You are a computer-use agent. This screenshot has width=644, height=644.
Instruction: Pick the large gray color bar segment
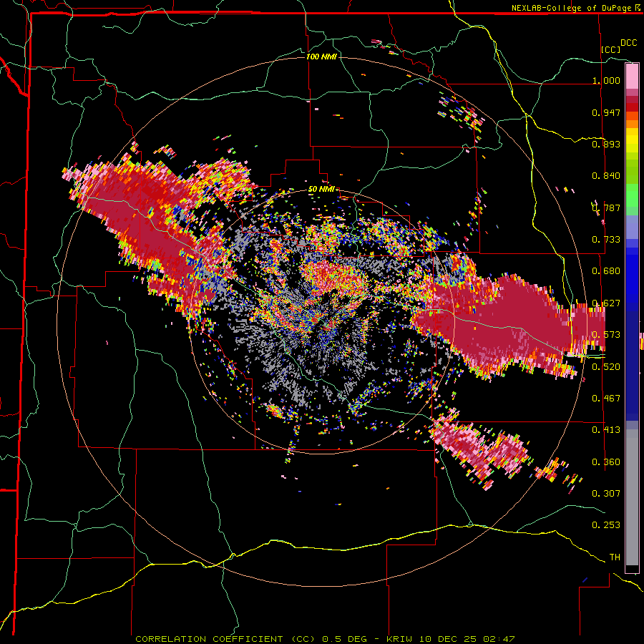pos(632,497)
